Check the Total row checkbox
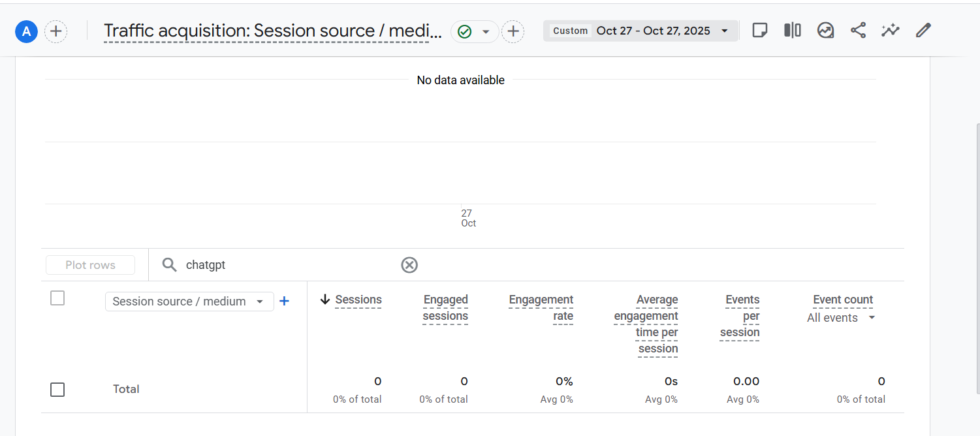The height and width of the screenshot is (436, 980). 57,390
